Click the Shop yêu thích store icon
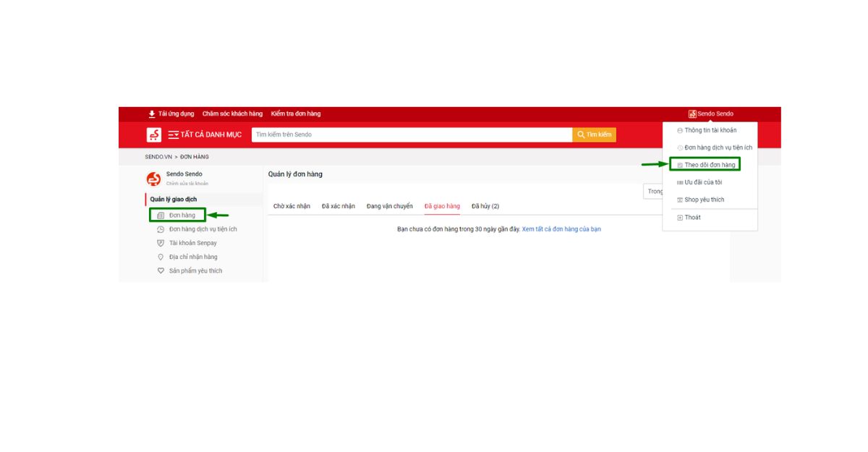 pos(680,200)
